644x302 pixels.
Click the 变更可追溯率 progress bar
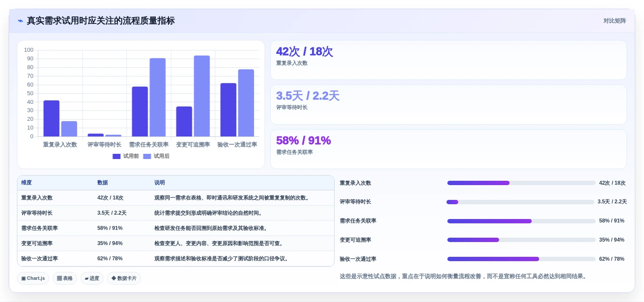(x=521, y=240)
